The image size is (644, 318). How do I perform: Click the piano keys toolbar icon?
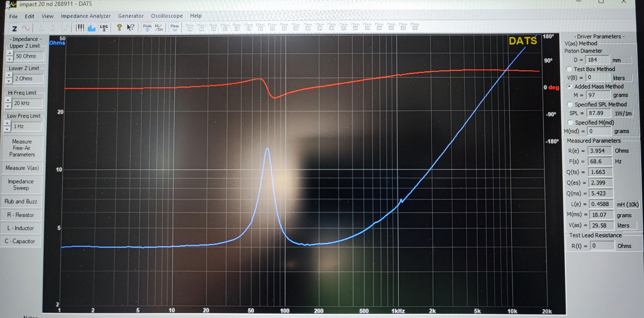[80, 28]
